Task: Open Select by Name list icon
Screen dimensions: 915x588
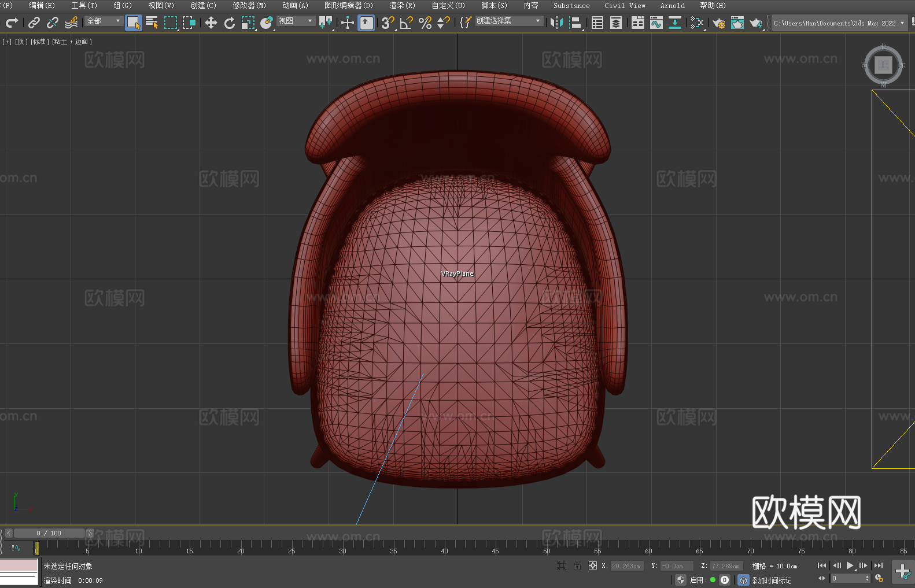Action: pos(152,23)
